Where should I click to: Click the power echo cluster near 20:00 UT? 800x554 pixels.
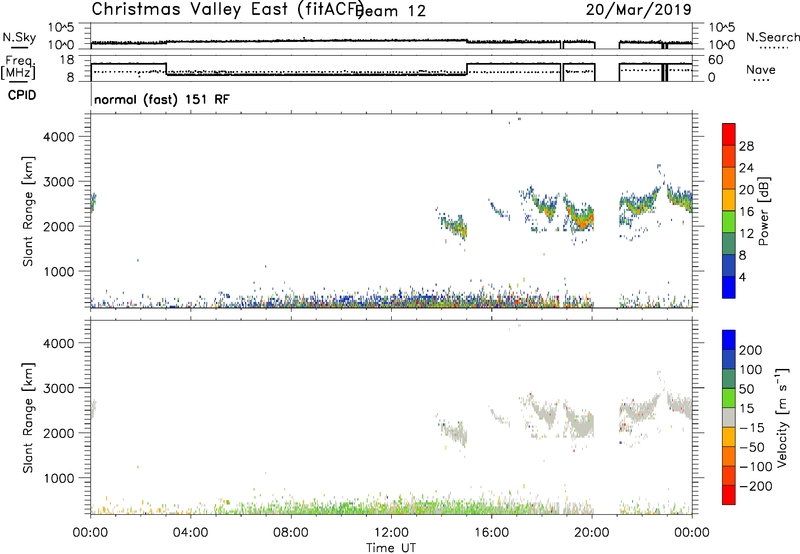point(580,217)
